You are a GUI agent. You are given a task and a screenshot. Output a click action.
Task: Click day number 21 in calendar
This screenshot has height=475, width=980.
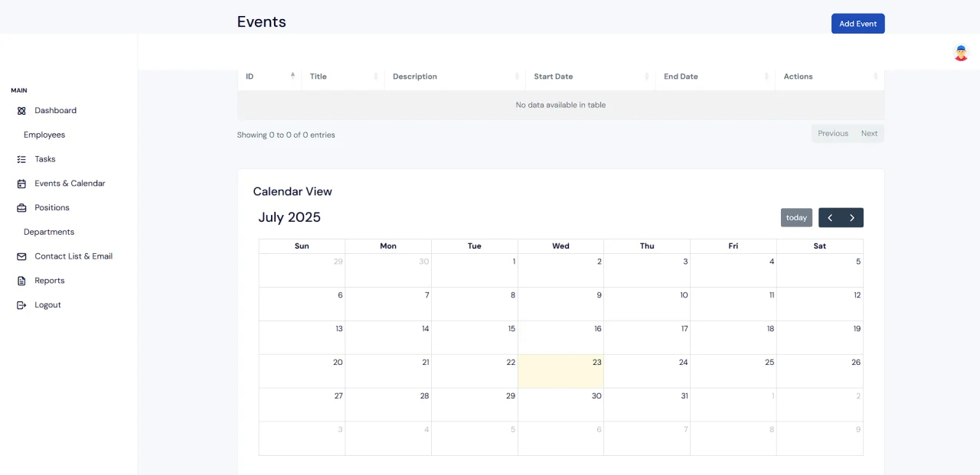[426, 363]
